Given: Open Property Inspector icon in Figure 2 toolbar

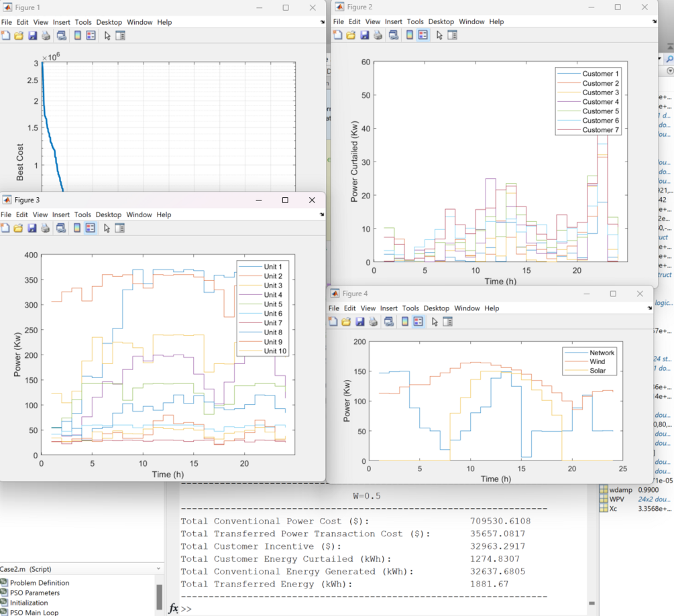Looking at the screenshot, I should [x=453, y=36].
